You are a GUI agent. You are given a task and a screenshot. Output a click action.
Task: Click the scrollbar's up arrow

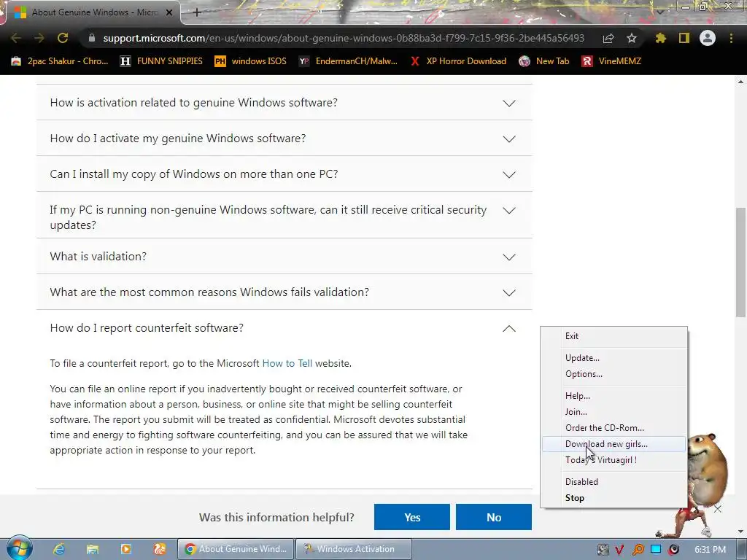point(740,82)
